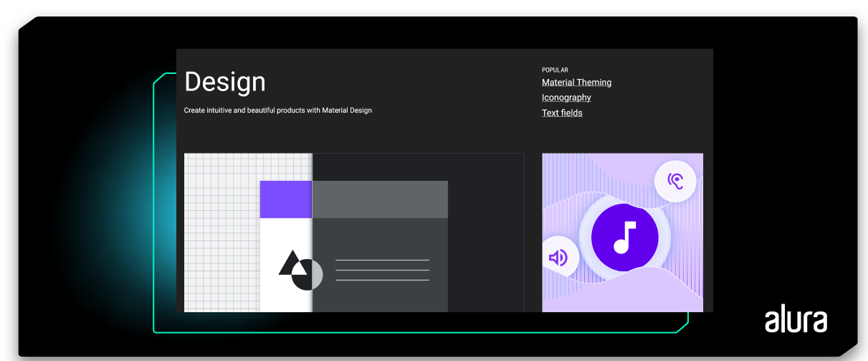
Task: Click the speaker volume icon
Action: 558,257
